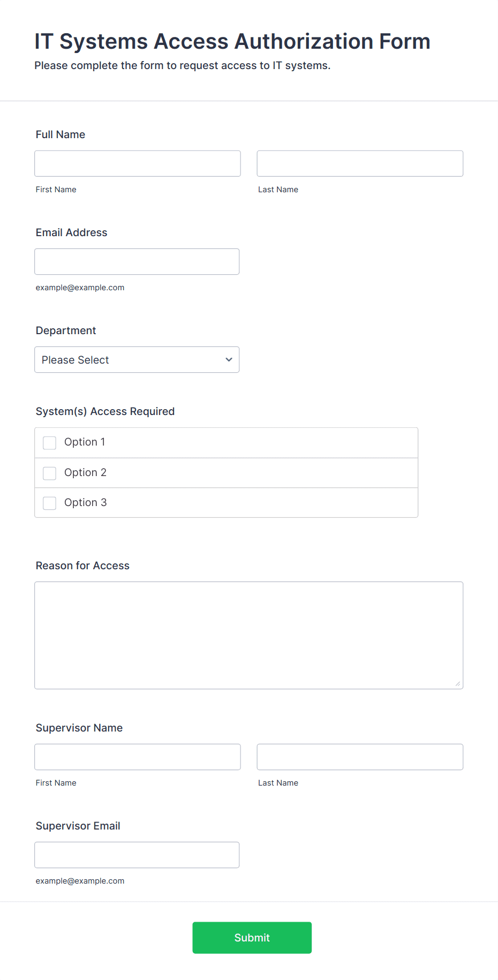498x980 pixels.
Task: Select the Email Address input box
Action: point(137,261)
